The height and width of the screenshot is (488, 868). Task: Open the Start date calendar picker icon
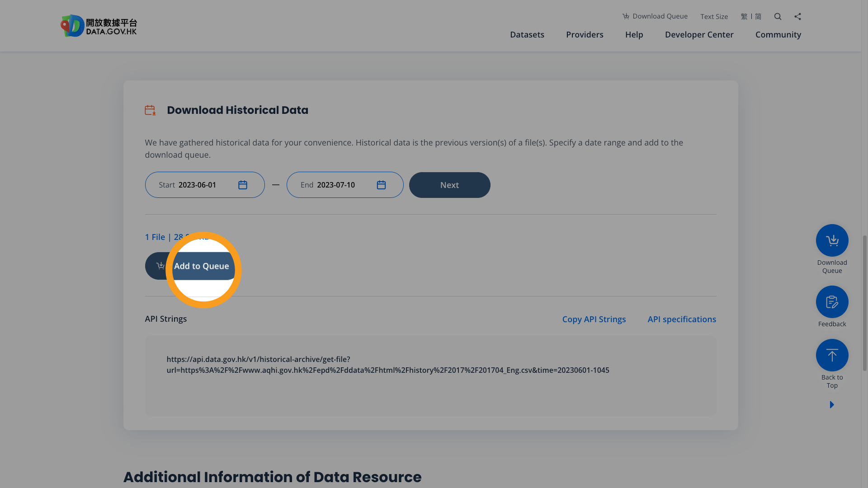pyautogui.click(x=243, y=185)
